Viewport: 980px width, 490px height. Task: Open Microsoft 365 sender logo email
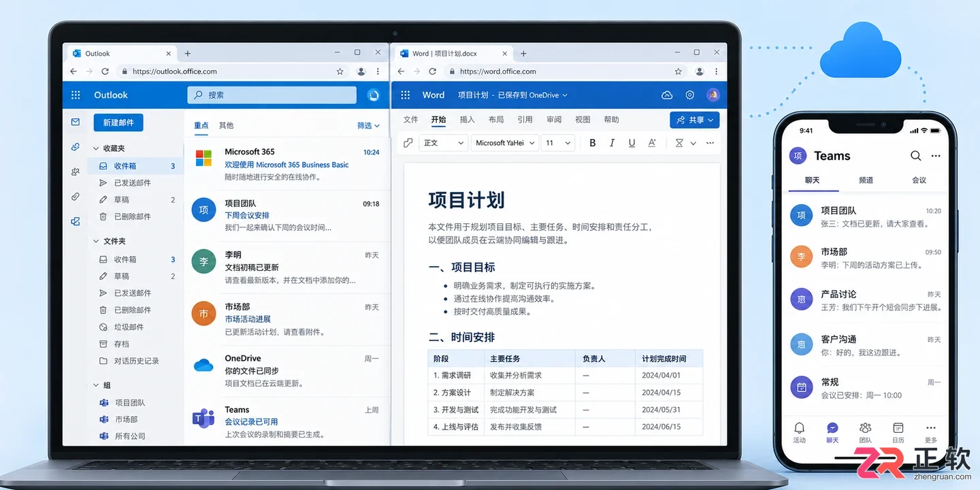coord(203,158)
